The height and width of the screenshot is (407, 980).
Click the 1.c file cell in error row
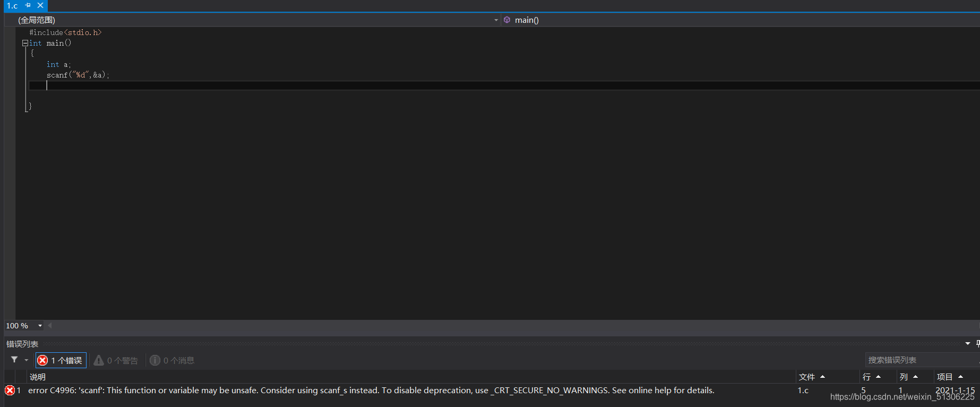(x=803, y=391)
